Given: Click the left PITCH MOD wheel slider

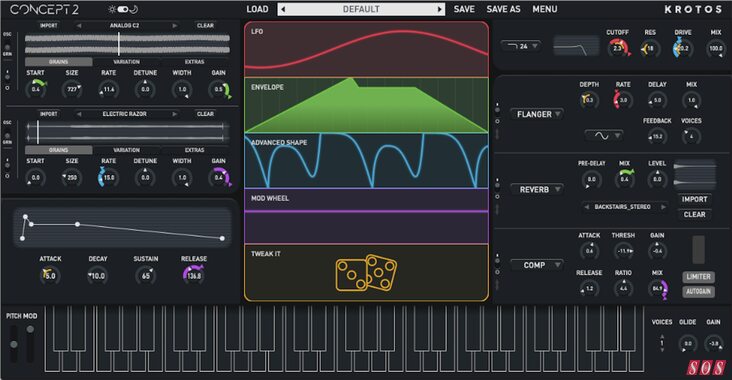Looking at the screenshot, I should pyautogui.click(x=14, y=345).
